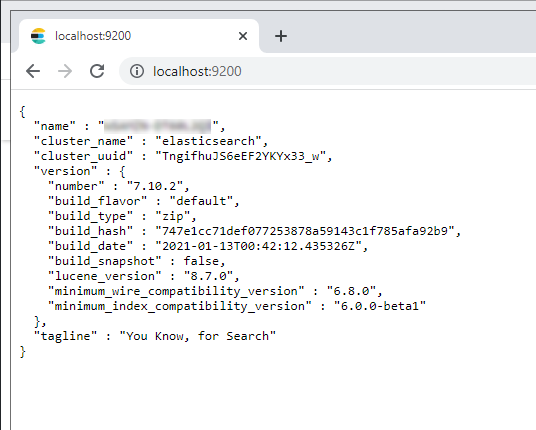Click the forward navigation arrow
Screen dimensions: 536x430
point(65,71)
